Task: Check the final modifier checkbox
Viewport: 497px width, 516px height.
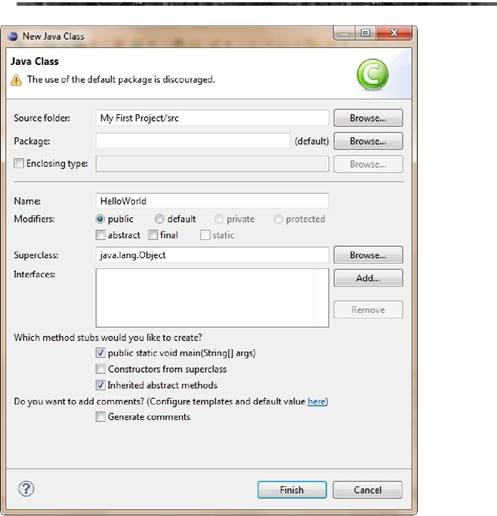Action: pyautogui.click(x=153, y=235)
